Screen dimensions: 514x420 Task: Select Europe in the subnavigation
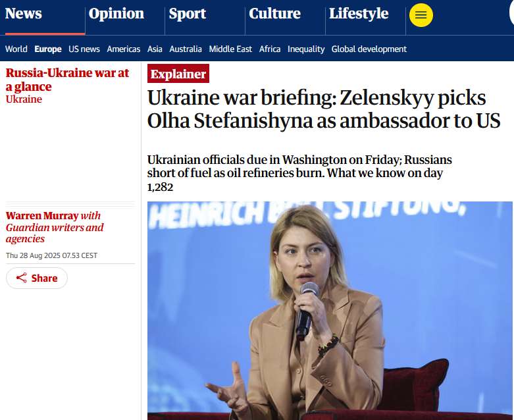(x=48, y=49)
